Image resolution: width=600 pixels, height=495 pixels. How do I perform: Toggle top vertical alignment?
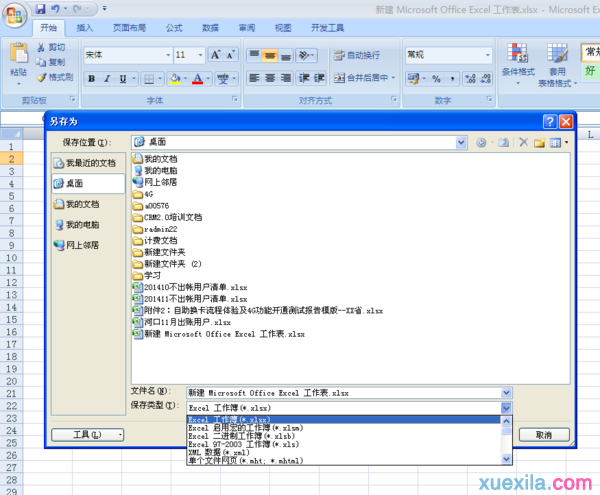point(254,55)
